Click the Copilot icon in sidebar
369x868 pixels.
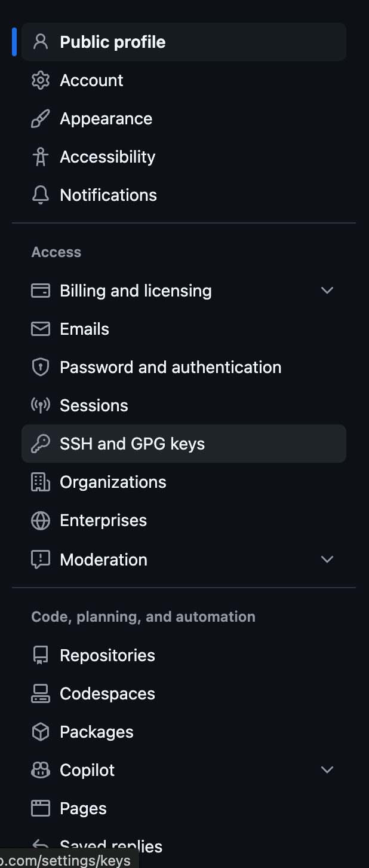[41, 770]
